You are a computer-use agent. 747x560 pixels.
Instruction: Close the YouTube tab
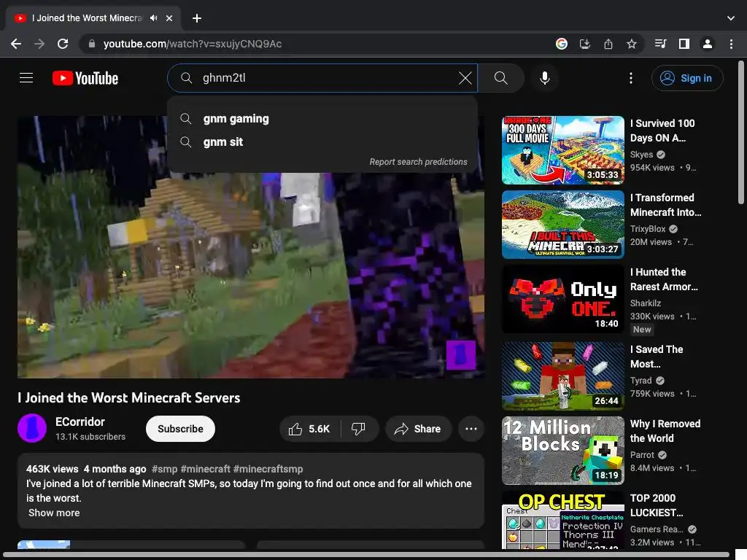[169, 18]
